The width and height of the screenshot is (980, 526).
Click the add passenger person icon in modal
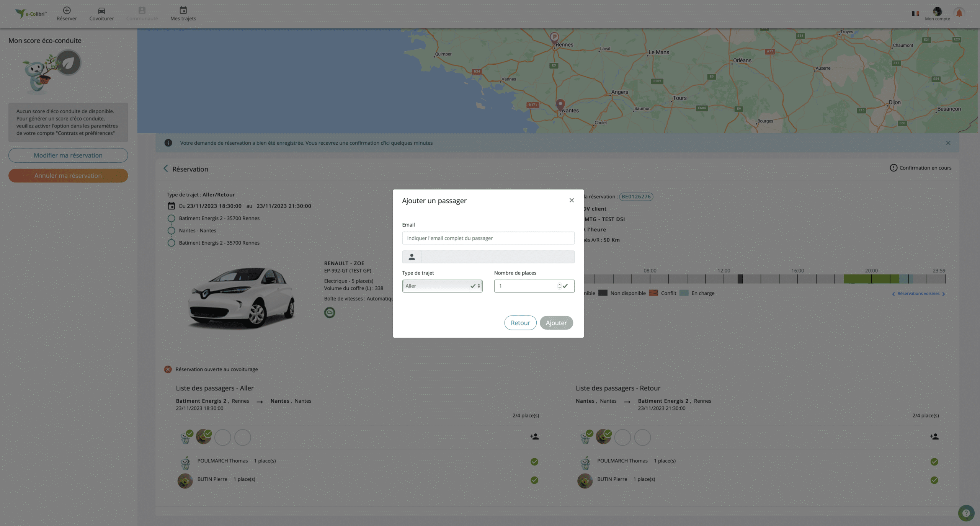(x=411, y=256)
